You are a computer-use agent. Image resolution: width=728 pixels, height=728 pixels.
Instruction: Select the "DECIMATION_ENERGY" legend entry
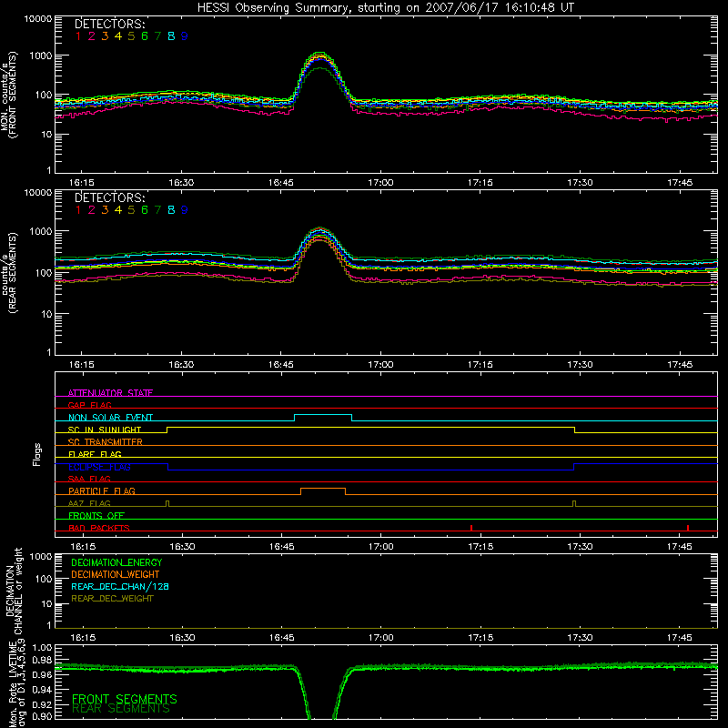pyautogui.click(x=116, y=562)
